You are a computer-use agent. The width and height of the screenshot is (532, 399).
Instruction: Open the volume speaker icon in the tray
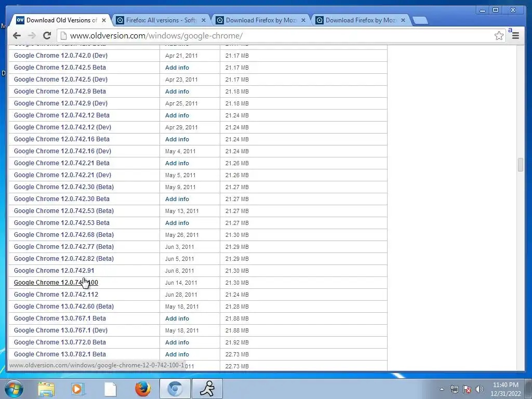[x=479, y=389]
